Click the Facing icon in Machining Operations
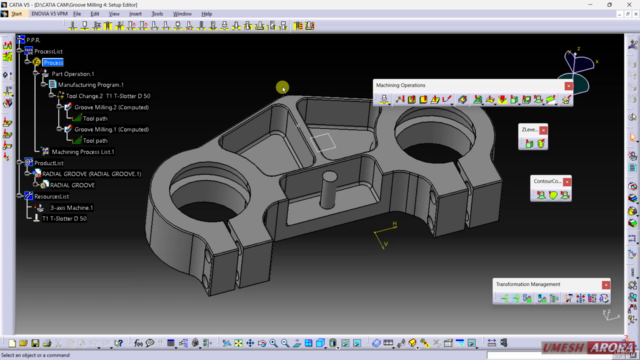 tap(423, 99)
